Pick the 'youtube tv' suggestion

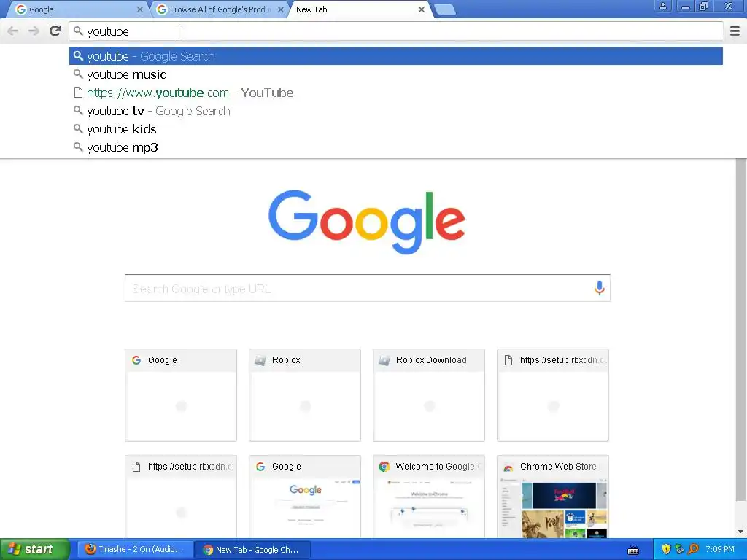pos(396,111)
